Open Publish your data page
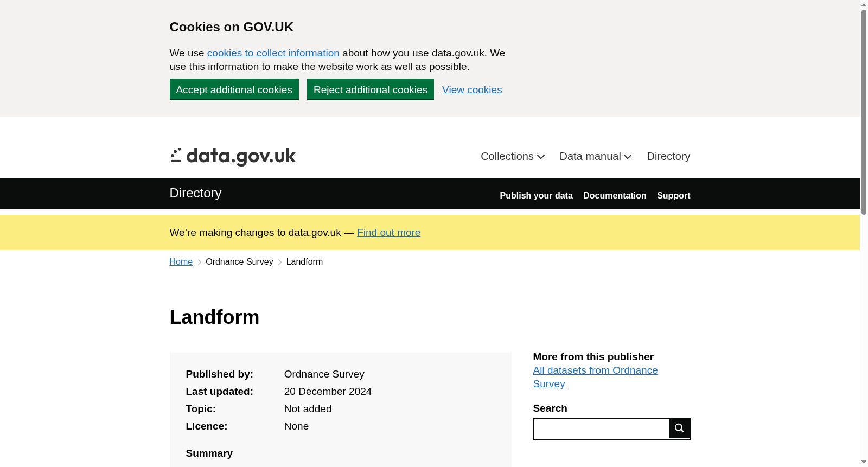The height and width of the screenshot is (467, 868). pyautogui.click(x=536, y=195)
